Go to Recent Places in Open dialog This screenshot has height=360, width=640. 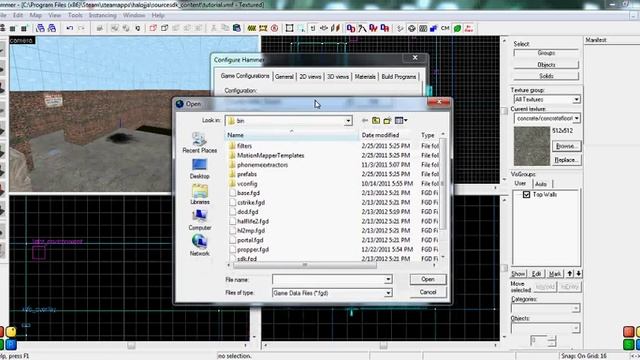(x=200, y=143)
